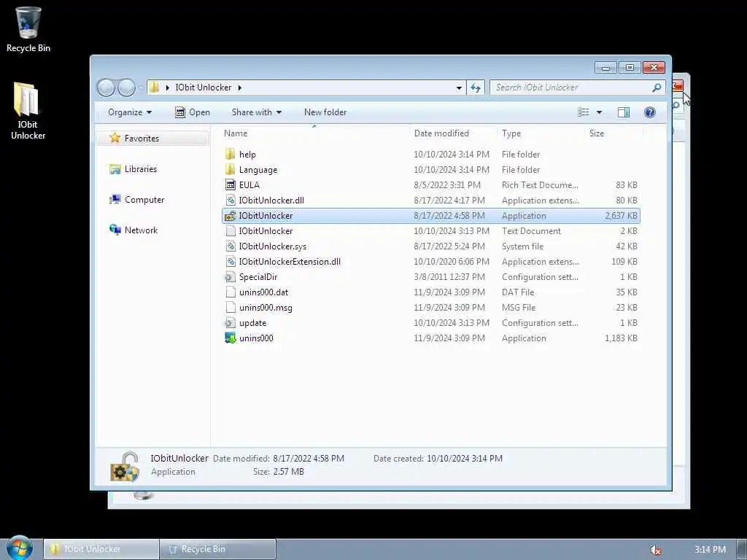
Task: Click the Libraries icon in navigation pane
Action: (115, 169)
